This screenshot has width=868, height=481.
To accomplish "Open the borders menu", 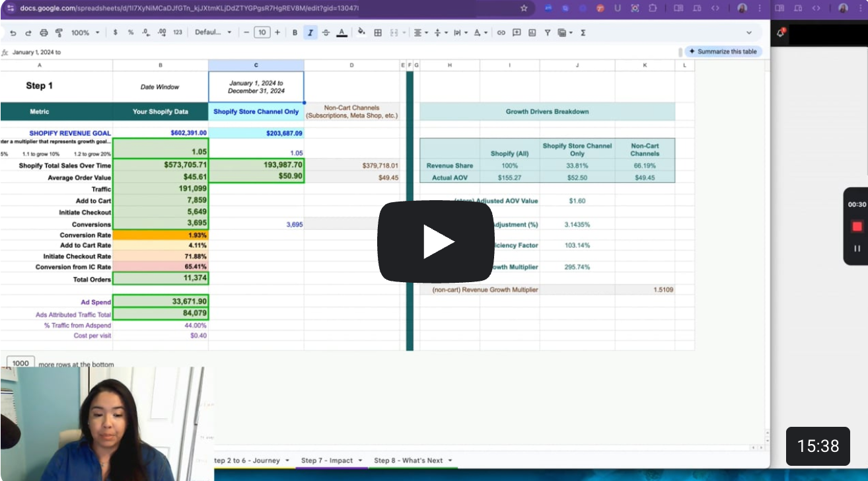I will point(378,32).
